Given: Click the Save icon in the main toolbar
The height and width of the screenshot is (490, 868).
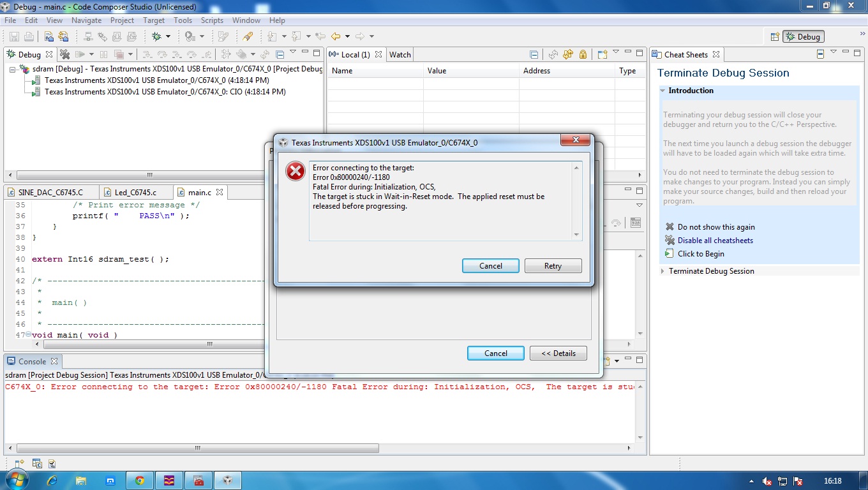Looking at the screenshot, I should (14, 37).
